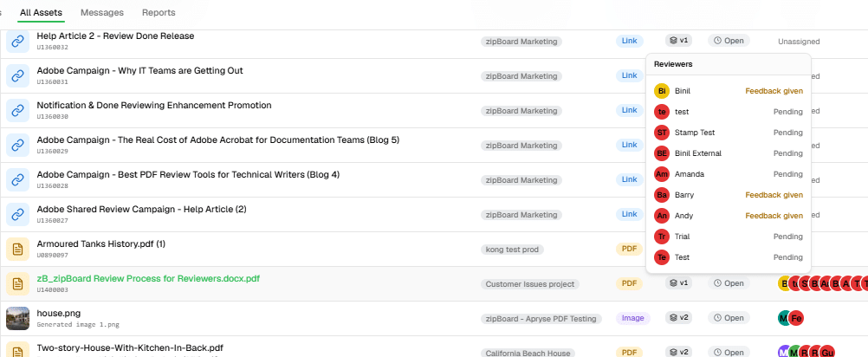Viewport: 868px width, 357px height.
Task: Switch to Messages tab
Action: pyautogui.click(x=102, y=12)
